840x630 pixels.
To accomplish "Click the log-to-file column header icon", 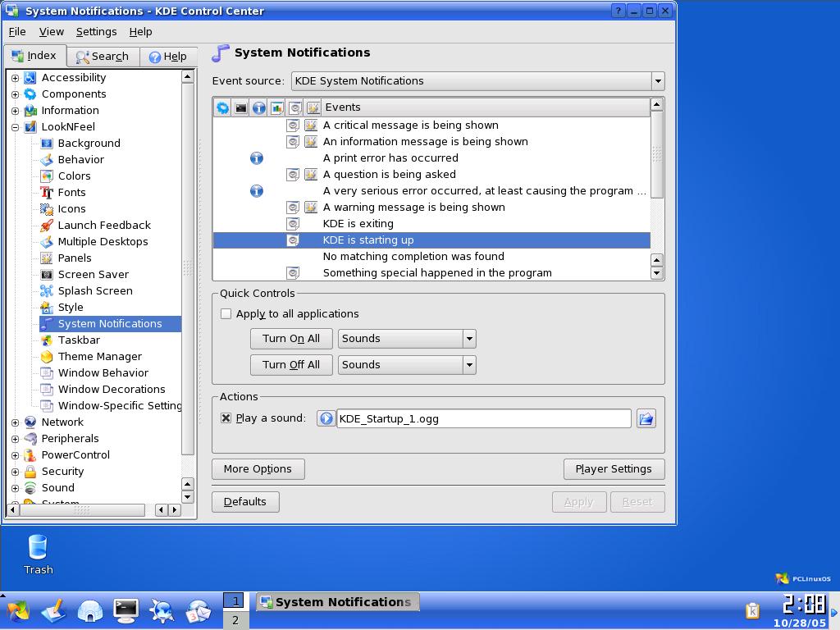I will [x=277, y=107].
